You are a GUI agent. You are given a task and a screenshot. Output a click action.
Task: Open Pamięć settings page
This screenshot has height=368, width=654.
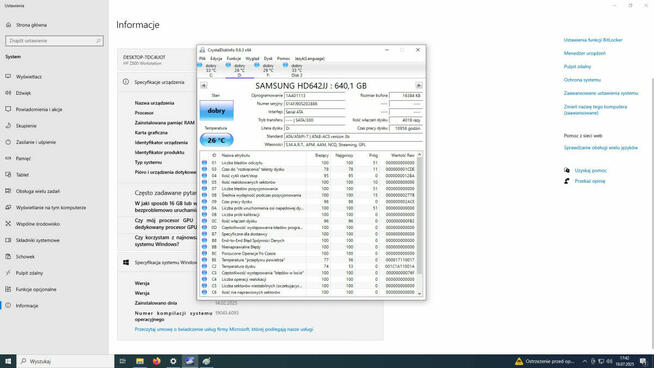[x=23, y=159]
